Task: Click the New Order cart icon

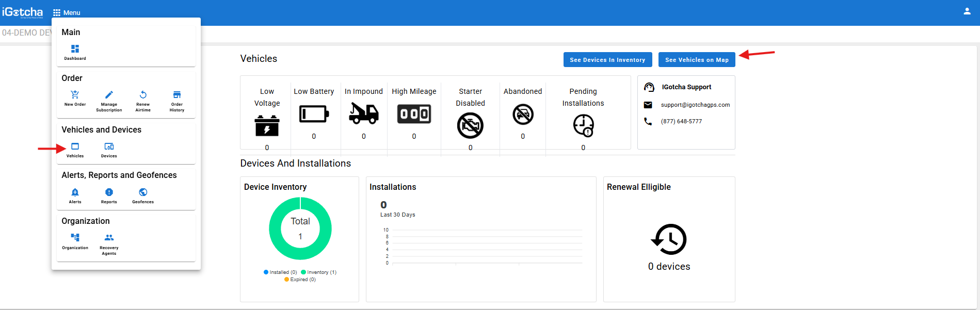Action: tap(75, 95)
